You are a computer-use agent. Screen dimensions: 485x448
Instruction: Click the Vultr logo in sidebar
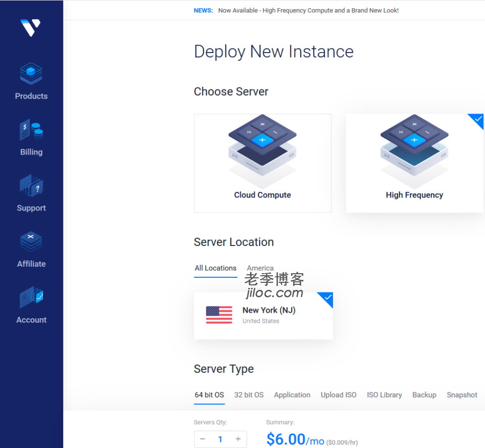coord(30,27)
